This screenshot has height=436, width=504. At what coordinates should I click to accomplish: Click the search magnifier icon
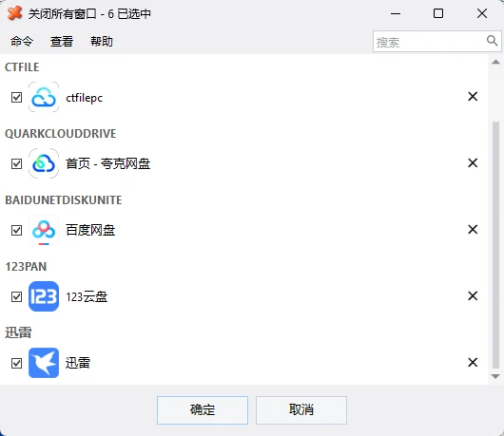(x=492, y=41)
